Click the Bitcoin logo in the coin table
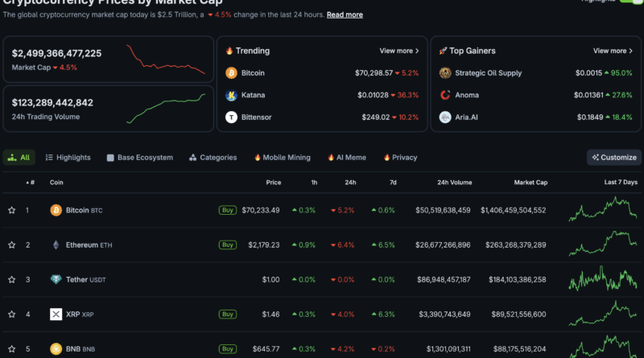This screenshot has width=644, height=358. [56, 211]
